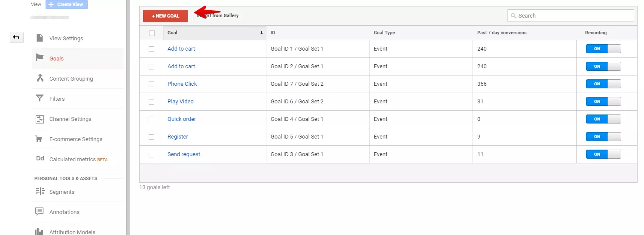The height and width of the screenshot is (235, 644).
Task: Click the '13 goals left' text
Action: (155, 187)
